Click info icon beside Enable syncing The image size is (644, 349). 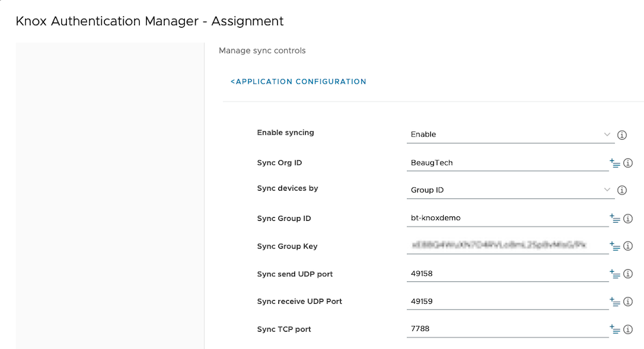pyautogui.click(x=622, y=135)
